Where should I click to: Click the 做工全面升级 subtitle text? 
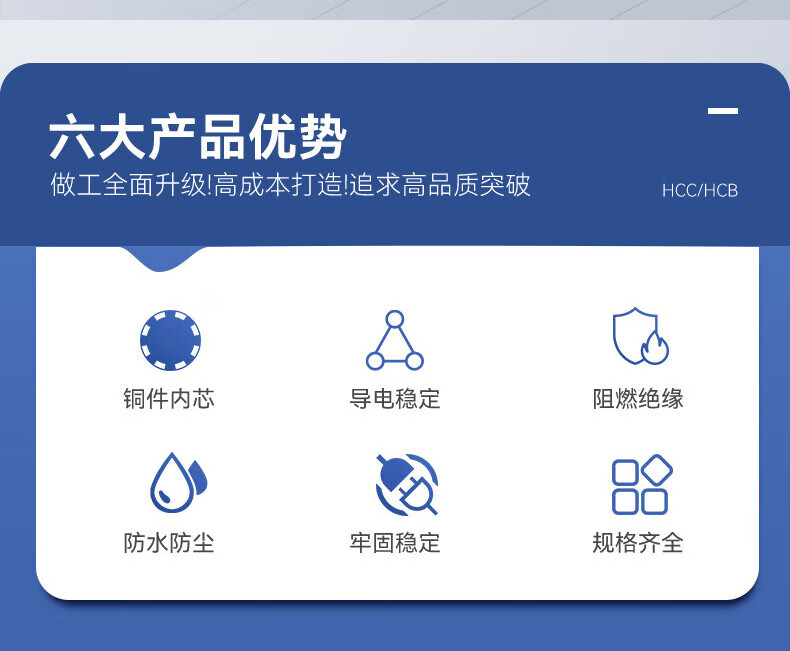pyautogui.click(x=127, y=184)
